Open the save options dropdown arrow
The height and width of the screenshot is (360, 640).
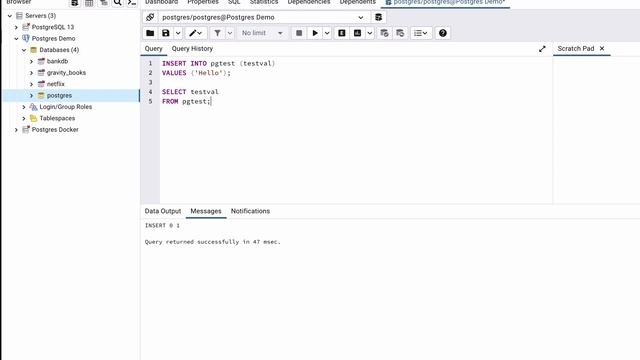click(178, 33)
